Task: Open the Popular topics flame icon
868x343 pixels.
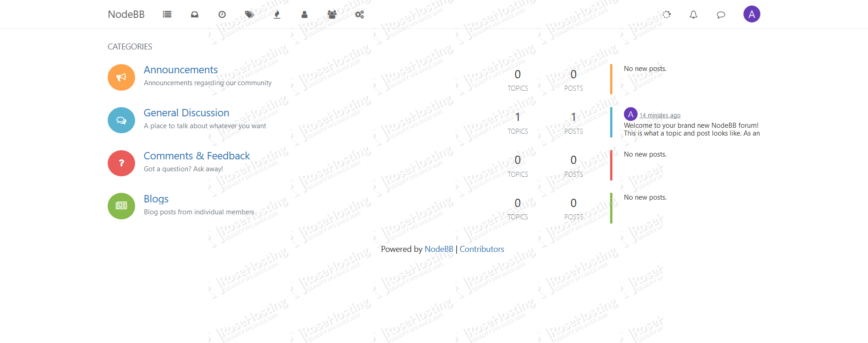Action: [277, 15]
